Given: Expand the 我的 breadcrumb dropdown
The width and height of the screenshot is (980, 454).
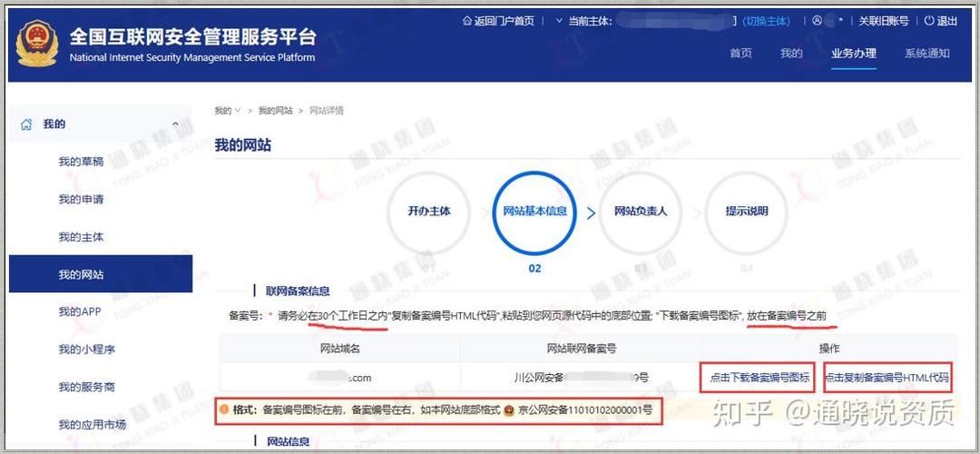Looking at the screenshot, I should click(238, 111).
